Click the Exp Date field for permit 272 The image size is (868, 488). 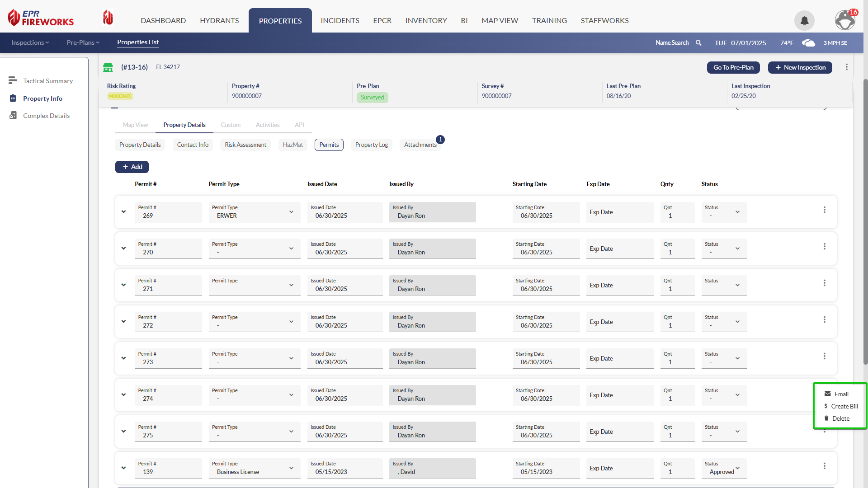[619, 322]
